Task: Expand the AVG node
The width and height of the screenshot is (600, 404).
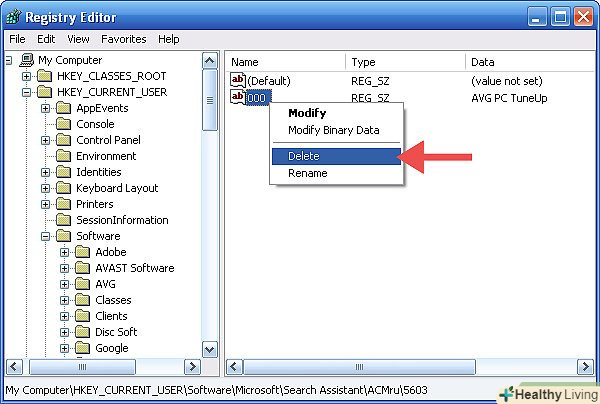Action: (x=64, y=285)
